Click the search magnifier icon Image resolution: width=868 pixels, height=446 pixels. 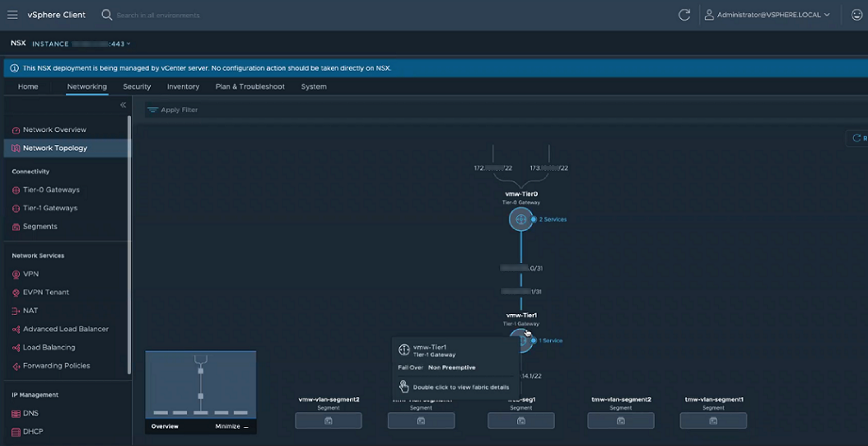(107, 15)
